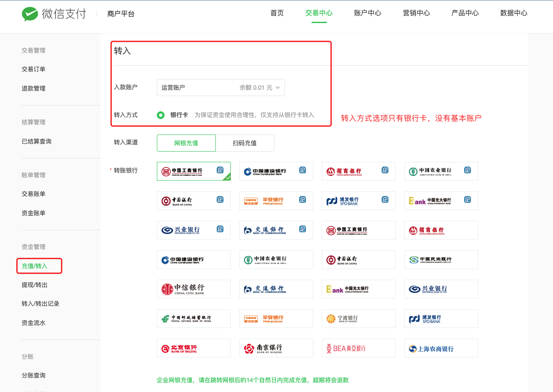
Task: Click the 转入 page heading
Action: [x=122, y=51]
